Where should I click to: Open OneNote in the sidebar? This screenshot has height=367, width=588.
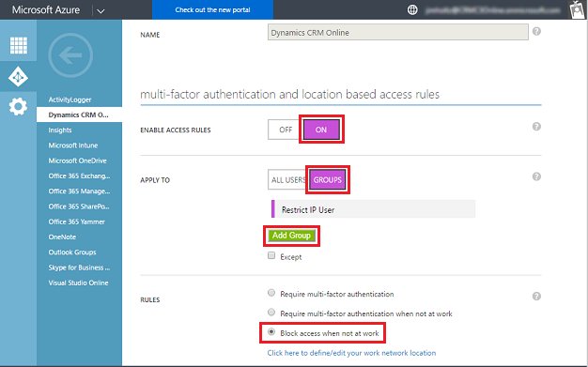[62, 237]
